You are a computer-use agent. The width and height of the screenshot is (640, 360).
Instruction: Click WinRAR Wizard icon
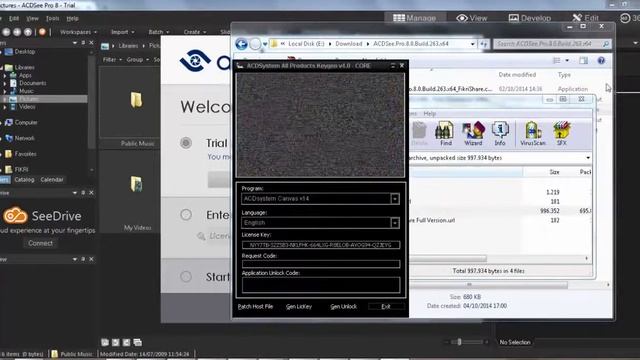click(x=473, y=134)
